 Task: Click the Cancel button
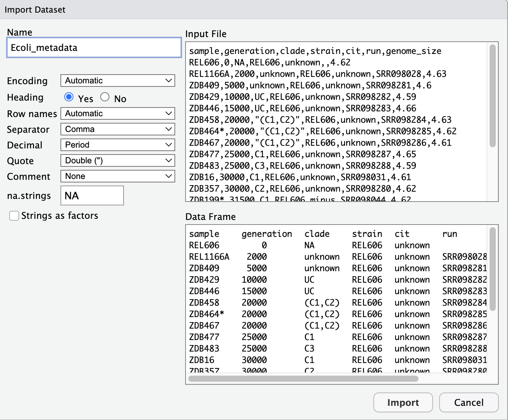tap(469, 402)
